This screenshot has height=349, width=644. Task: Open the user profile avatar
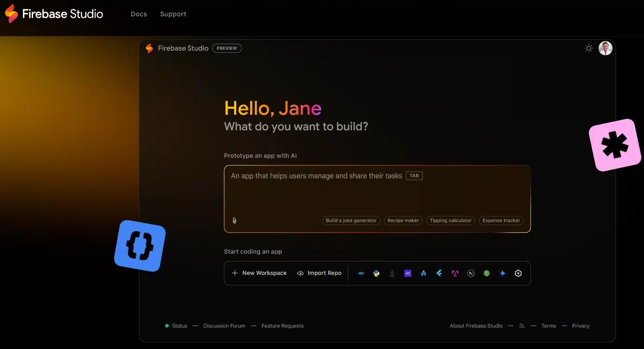point(605,48)
